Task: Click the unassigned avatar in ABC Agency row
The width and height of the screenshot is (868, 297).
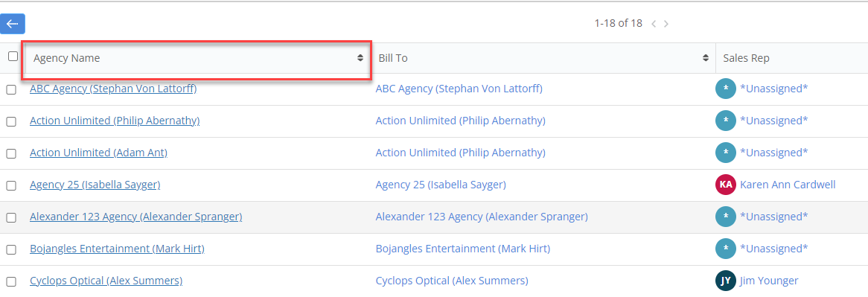Action: click(726, 89)
